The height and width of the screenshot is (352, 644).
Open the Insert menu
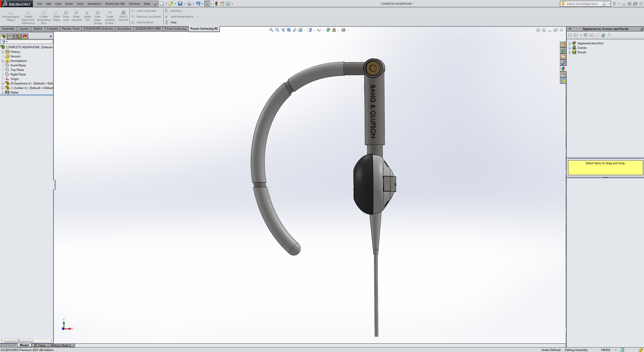click(69, 4)
